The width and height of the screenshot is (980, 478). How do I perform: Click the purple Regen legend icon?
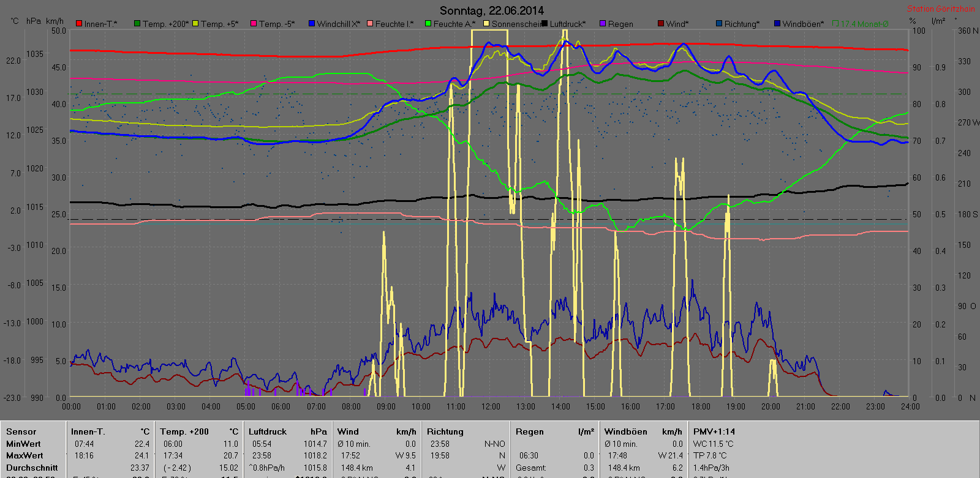tap(603, 24)
